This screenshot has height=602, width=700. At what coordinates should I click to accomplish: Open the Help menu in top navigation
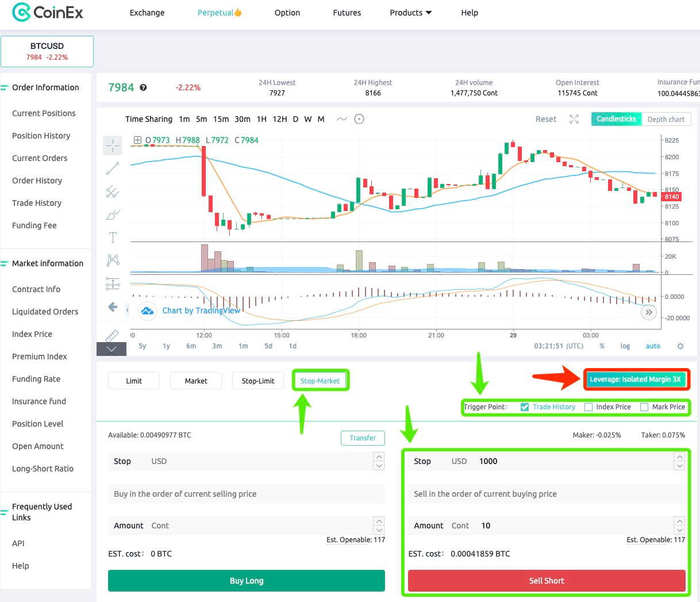pos(470,13)
